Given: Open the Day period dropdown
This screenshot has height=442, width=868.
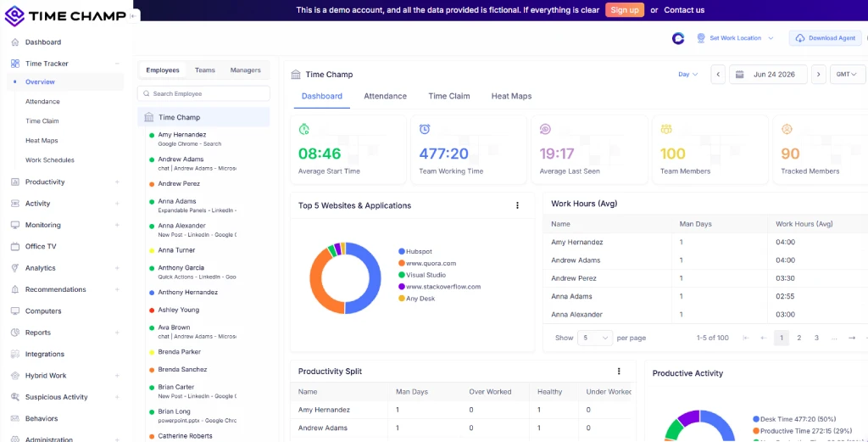Looking at the screenshot, I should tap(688, 74).
